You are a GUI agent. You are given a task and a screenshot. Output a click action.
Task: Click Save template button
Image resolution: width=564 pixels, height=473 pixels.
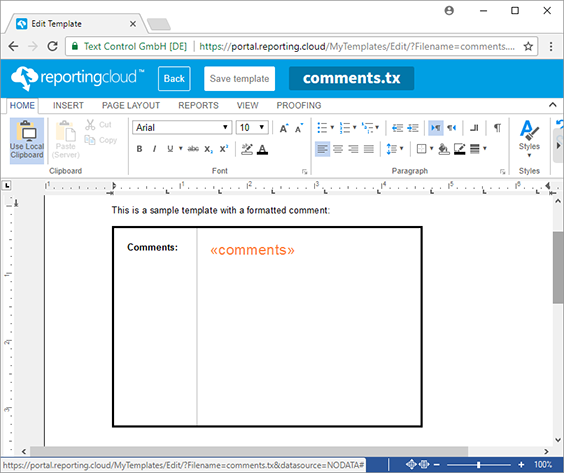click(x=240, y=78)
